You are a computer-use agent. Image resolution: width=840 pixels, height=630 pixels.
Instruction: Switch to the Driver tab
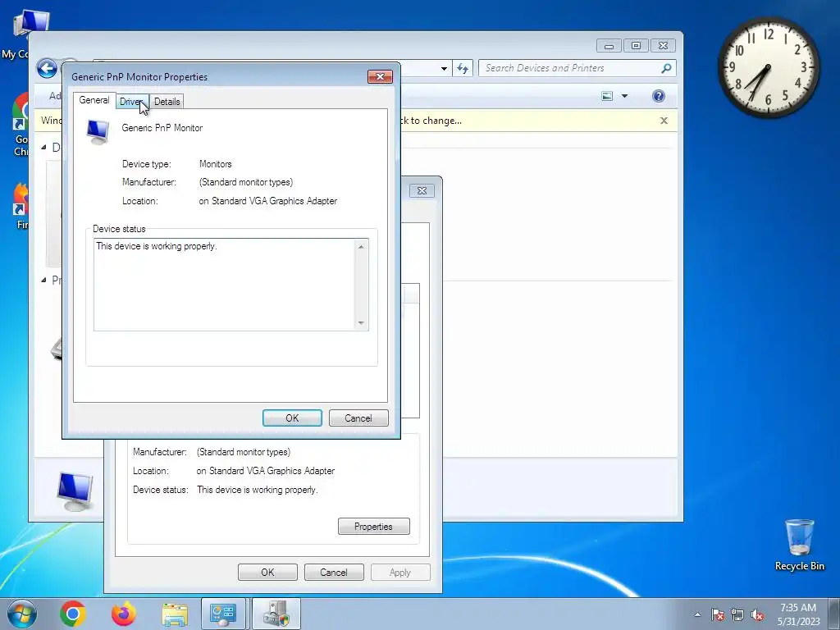[x=132, y=101]
